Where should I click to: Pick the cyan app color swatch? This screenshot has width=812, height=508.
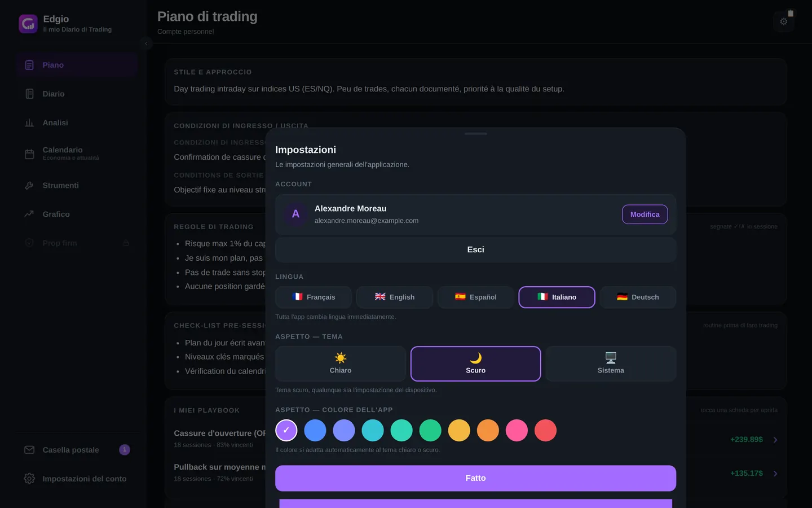point(373,430)
